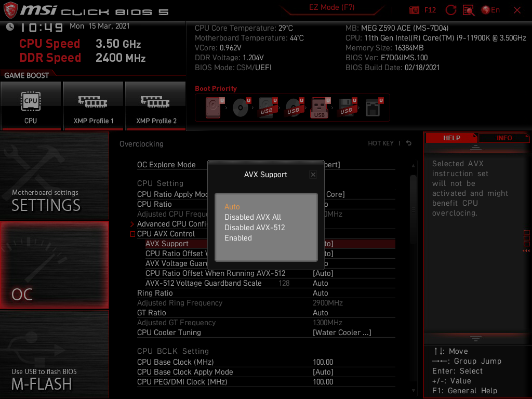This screenshot has height=399, width=532.
Task: Open CPU Ratio Offset When Running AVX-512
Action: click(270, 273)
